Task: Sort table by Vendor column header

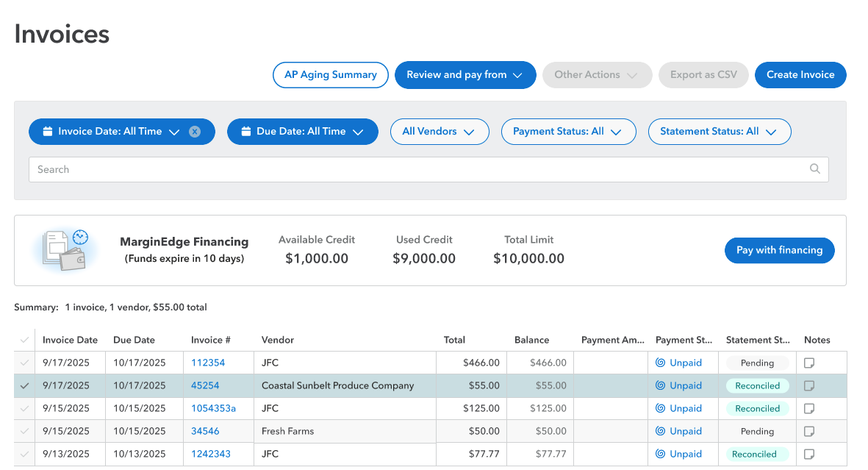Action: [x=278, y=340]
